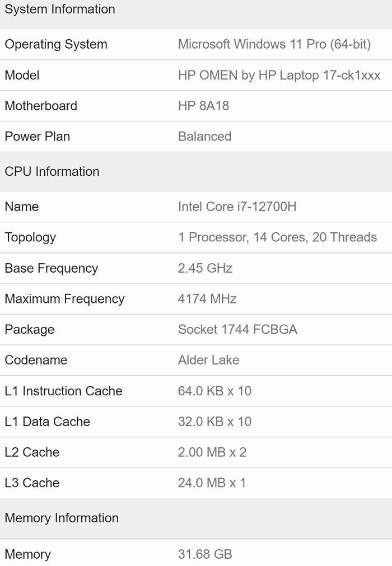Click the Codename row label

point(36,360)
